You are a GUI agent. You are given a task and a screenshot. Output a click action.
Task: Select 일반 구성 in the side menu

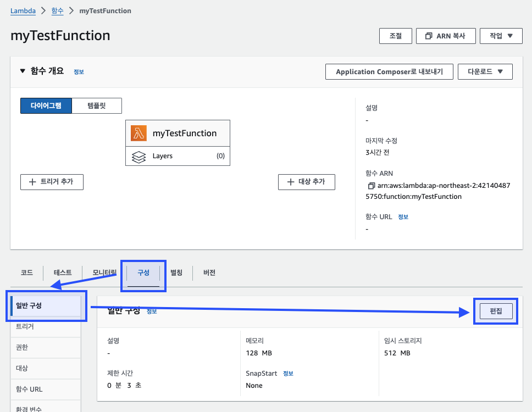(x=46, y=306)
